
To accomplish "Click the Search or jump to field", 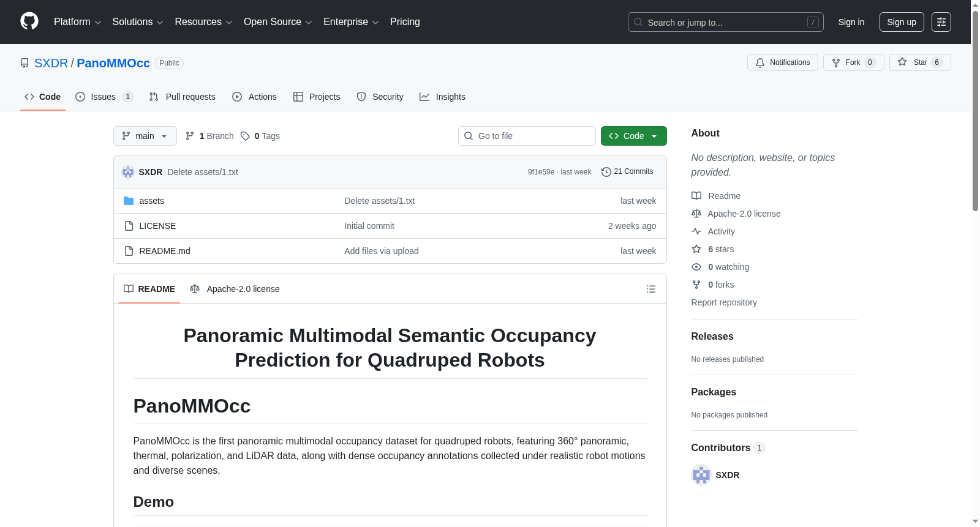I will click(x=726, y=22).
